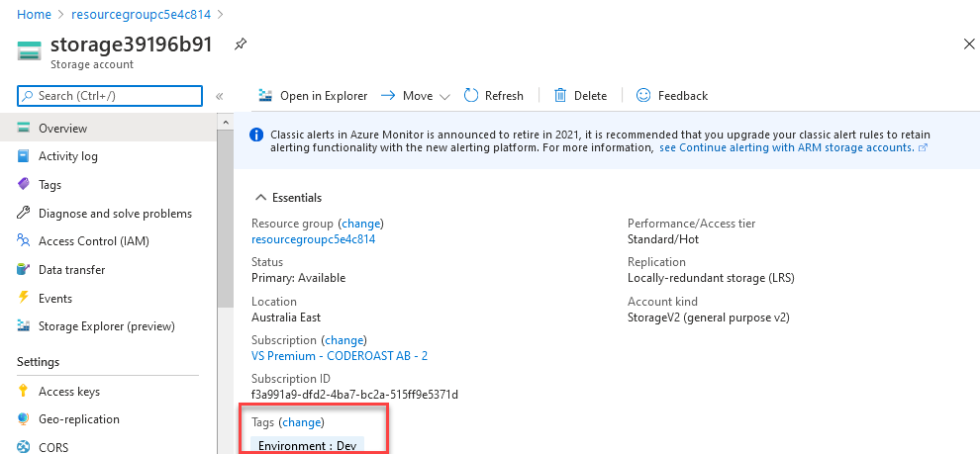Open VS Premium - CODEROAST AB - 2 link
Image resolution: width=980 pixels, height=454 pixels.
pyautogui.click(x=340, y=356)
